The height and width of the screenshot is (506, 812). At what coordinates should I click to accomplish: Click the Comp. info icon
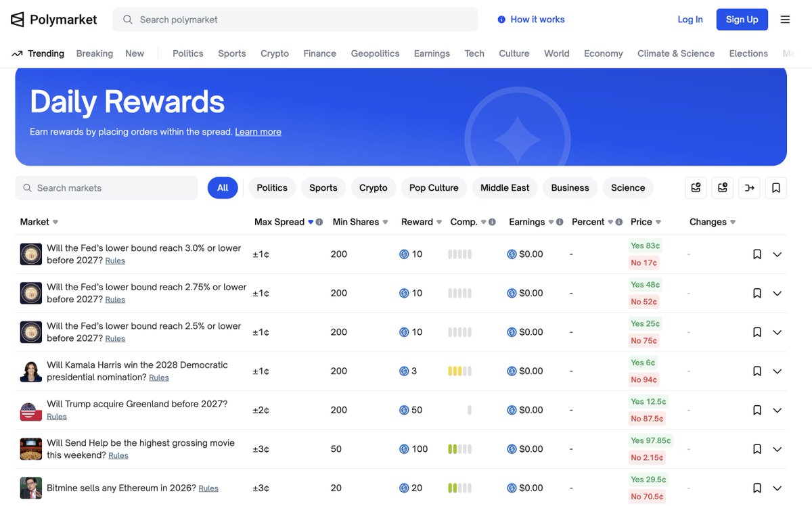(x=492, y=222)
